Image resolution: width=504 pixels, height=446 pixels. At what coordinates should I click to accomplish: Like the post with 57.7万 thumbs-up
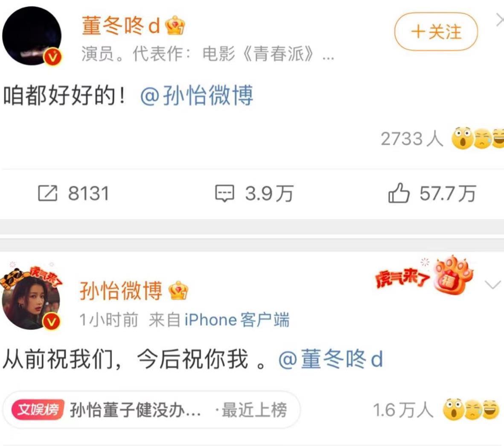click(x=399, y=193)
